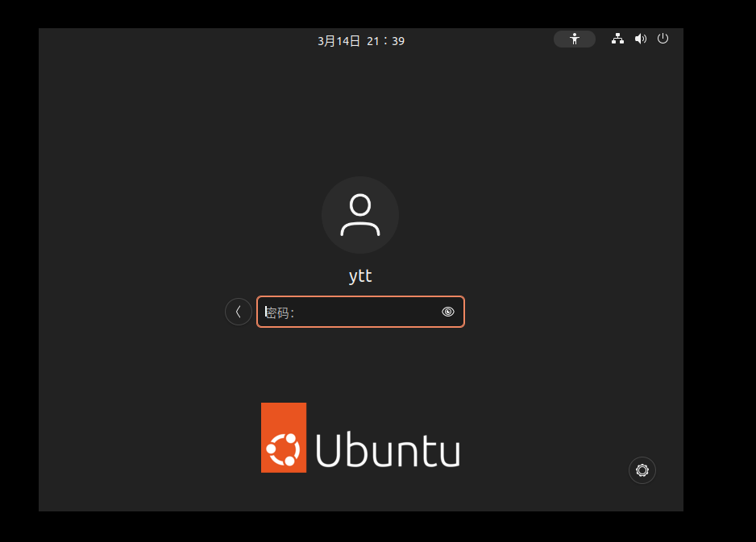
Task: Click the date and time 3月14日 21:39
Action: click(x=360, y=41)
